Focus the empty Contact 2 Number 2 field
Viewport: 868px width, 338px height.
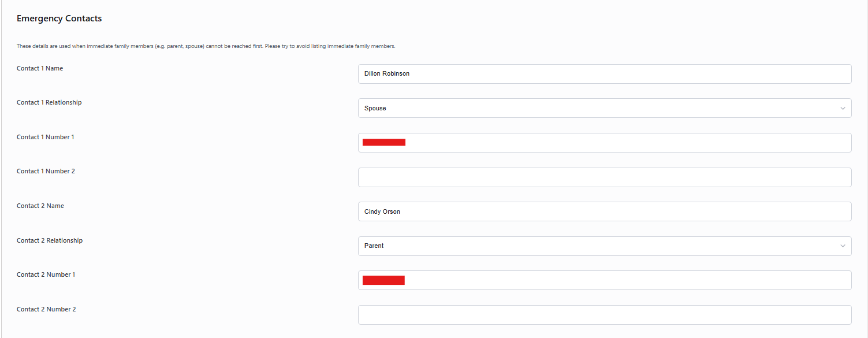pyautogui.click(x=605, y=315)
